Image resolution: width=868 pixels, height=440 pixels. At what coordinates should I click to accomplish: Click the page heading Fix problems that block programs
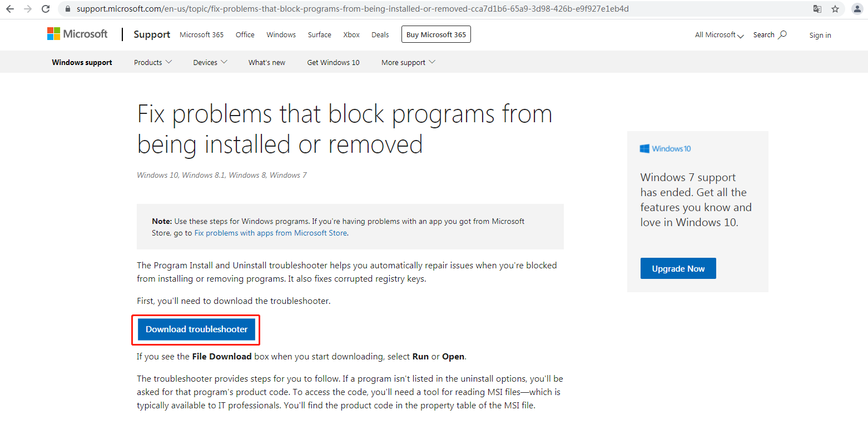345,129
